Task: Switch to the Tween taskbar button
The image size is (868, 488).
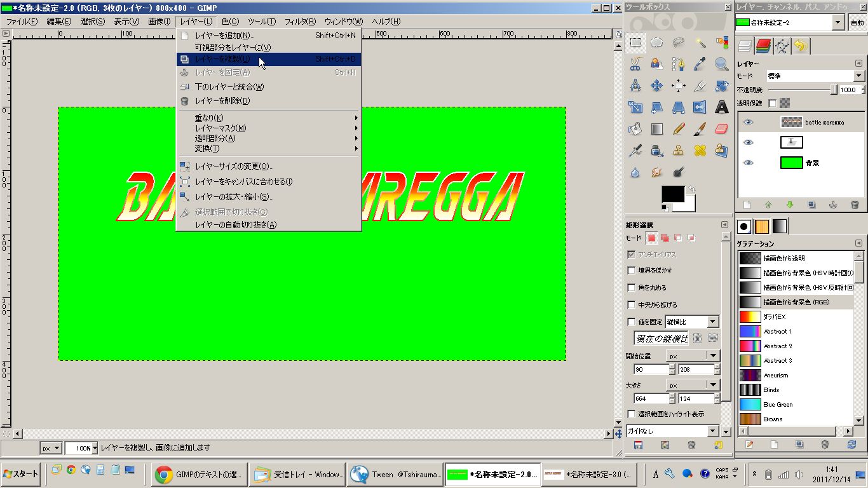Action: pos(395,474)
